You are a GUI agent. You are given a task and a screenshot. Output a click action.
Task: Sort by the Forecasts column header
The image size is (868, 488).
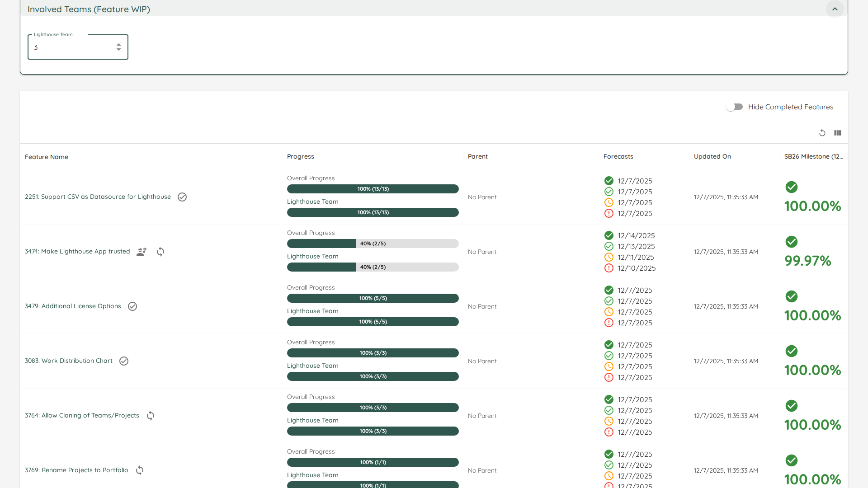click(x=618, y=156)
